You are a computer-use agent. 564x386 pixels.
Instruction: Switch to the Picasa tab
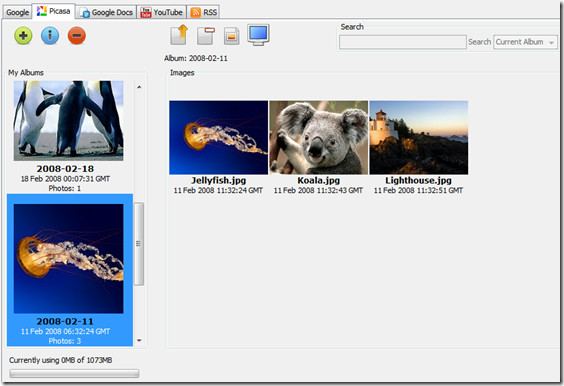[54, 11]
